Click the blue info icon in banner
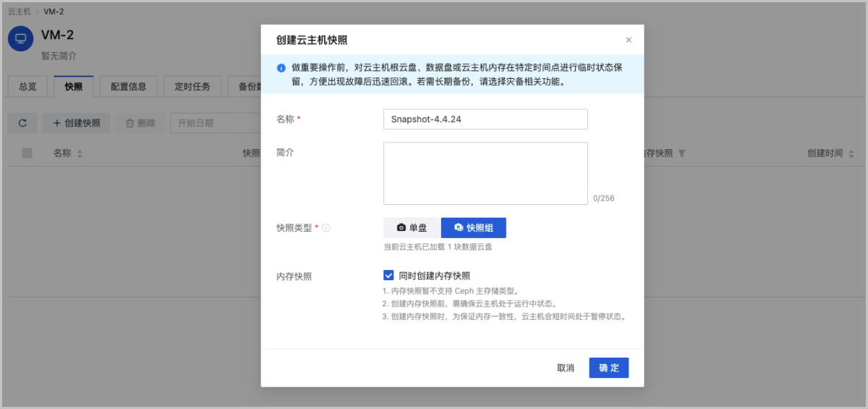The width and height of the screenshot is (868, 409). 281,67
